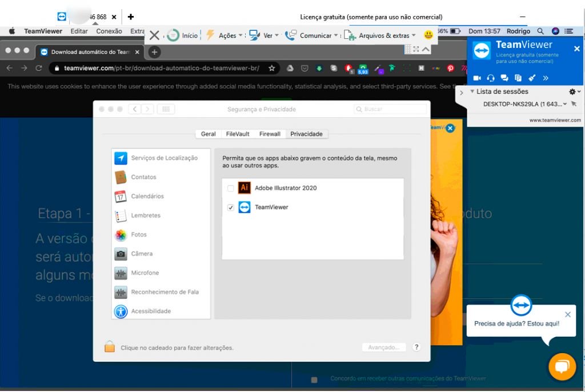Viewport: 585px width, 392px height.
Task: Start video via the camera icon in TeamViewer panel
Action: point(477,78)
